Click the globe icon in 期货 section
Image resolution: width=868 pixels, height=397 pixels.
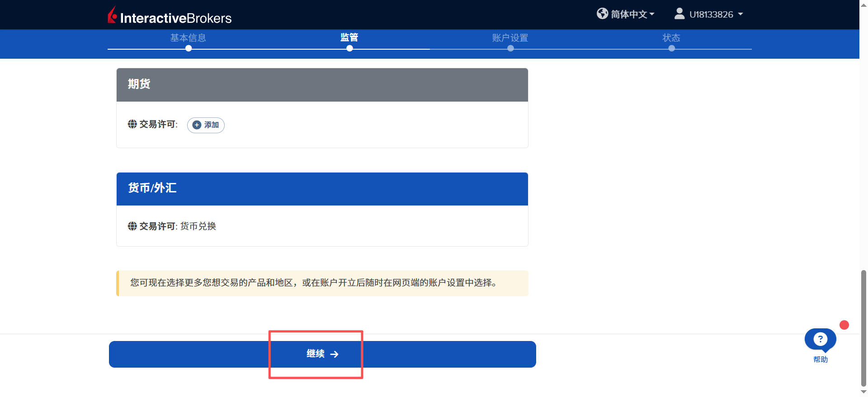pos(132,124)
